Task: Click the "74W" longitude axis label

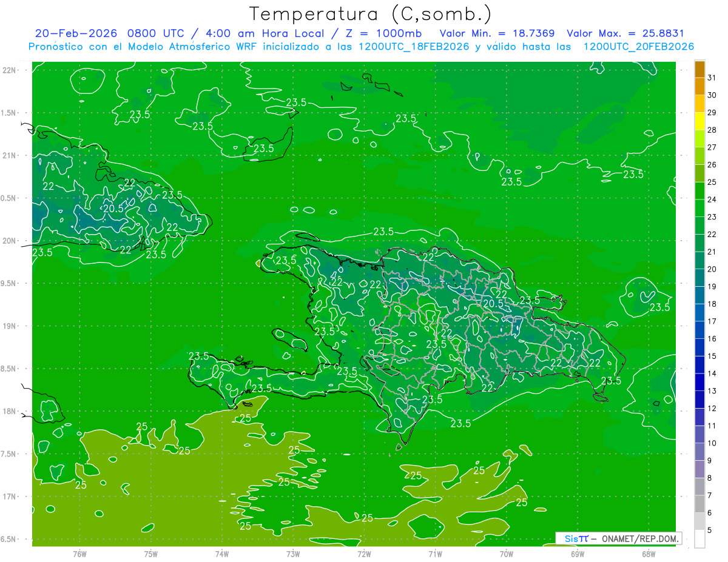Action: (x=221, y=554)
